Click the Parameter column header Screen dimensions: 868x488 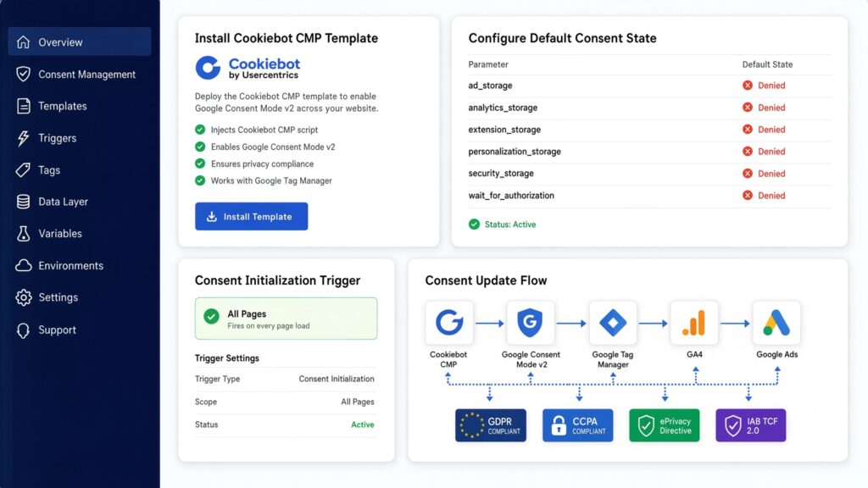pos(488,64)
